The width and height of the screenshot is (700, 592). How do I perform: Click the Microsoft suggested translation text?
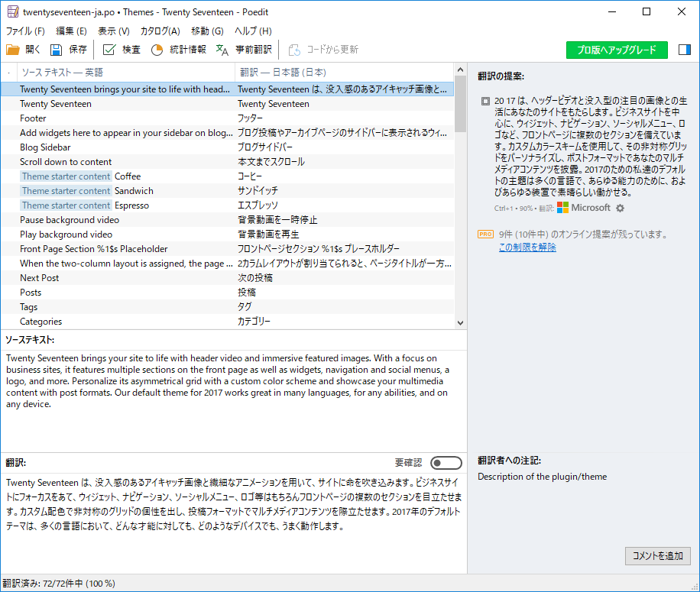pos(591,147)
